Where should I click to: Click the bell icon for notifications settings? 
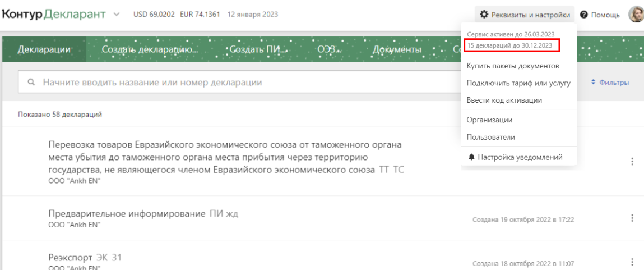tap(471, 157)
